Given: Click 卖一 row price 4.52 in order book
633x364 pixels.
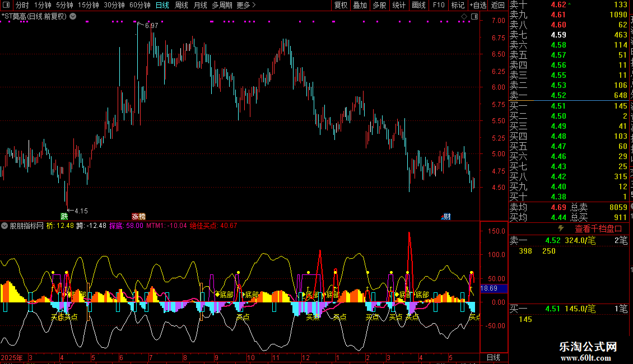Looking at the screenshot, I should (x=558, y=96).
